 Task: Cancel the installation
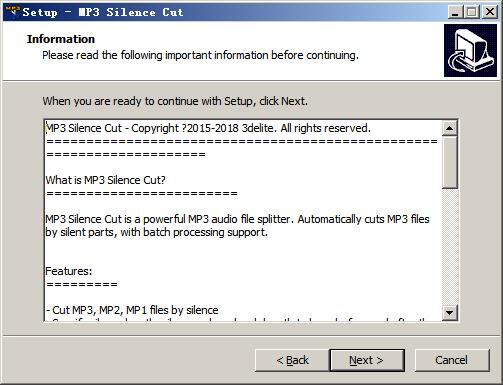click(452, 360)
